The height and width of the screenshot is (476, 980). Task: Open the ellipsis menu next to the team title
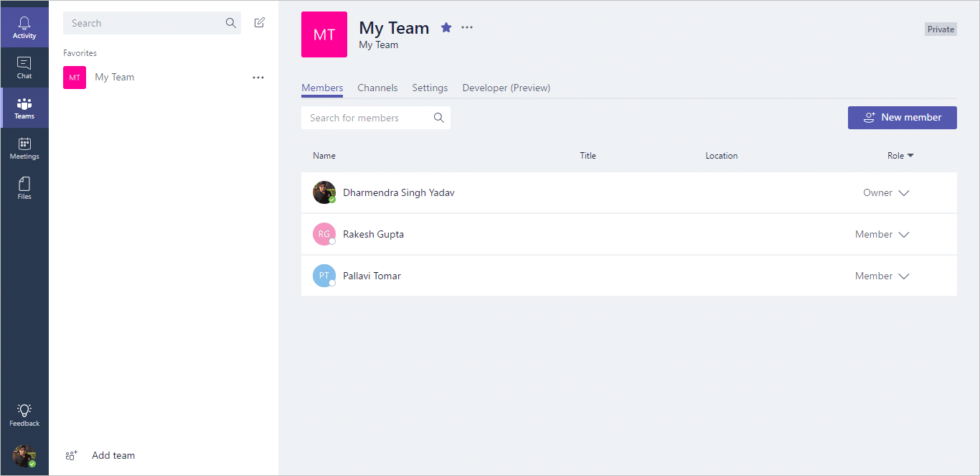click(467, 27)
